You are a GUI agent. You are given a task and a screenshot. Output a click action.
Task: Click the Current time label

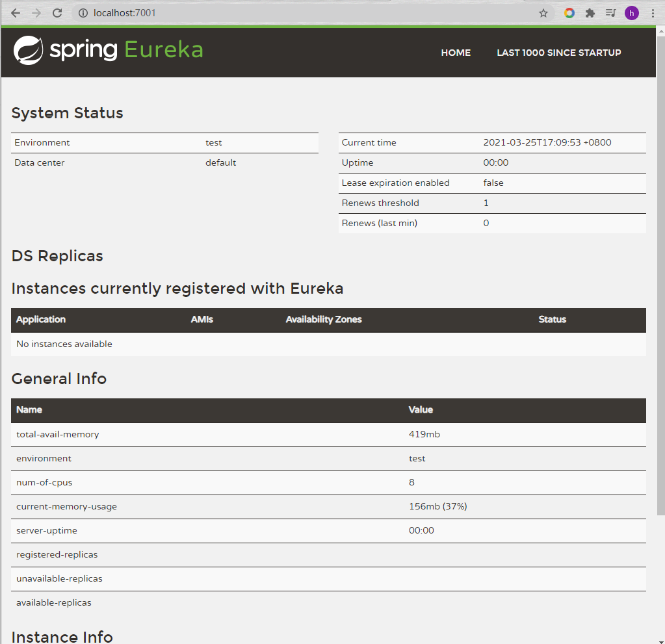click(369, 142)
